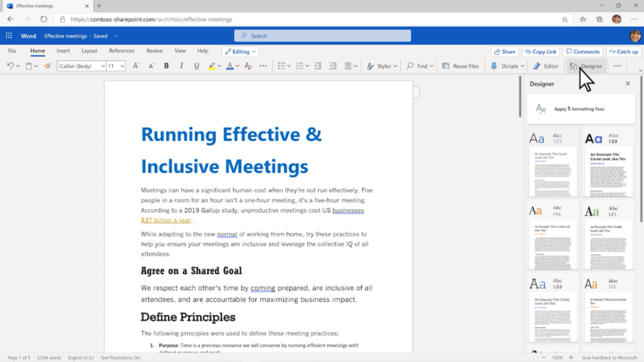Open the Insert tab
644x362 pixels.
[63, 51]
